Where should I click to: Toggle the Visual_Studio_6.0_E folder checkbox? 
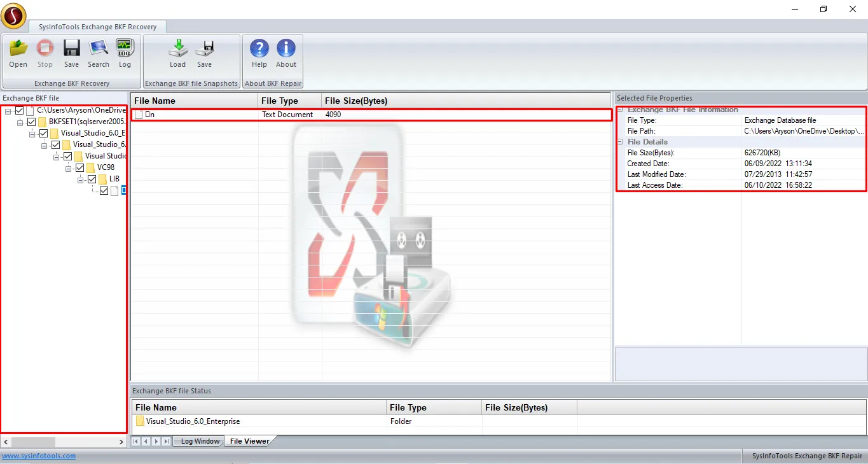[x=43, y=134]
